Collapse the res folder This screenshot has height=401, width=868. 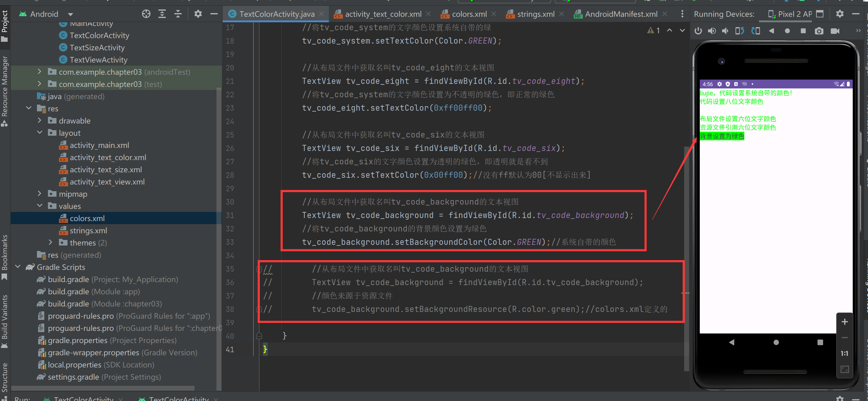(29, 108)
